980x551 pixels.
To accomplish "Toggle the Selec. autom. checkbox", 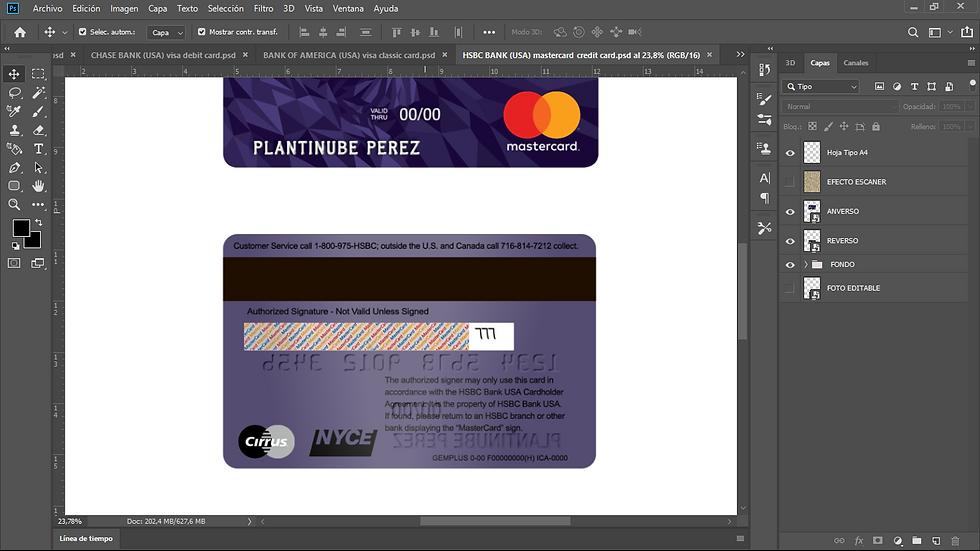I will pyautogui.click(x=82, y=32).
